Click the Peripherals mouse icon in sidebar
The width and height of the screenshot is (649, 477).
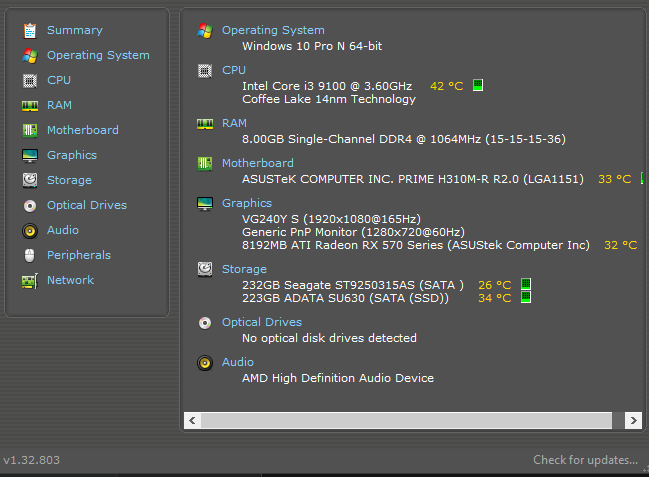[x=30, y=255]
